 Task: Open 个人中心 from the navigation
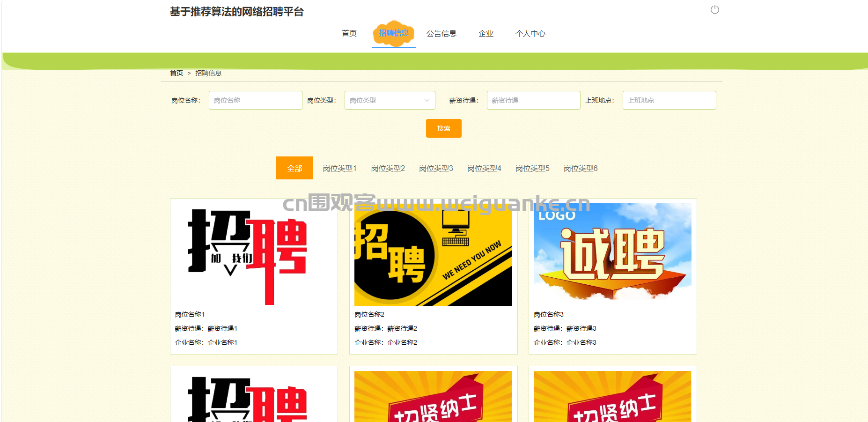[x=530, y=33]
